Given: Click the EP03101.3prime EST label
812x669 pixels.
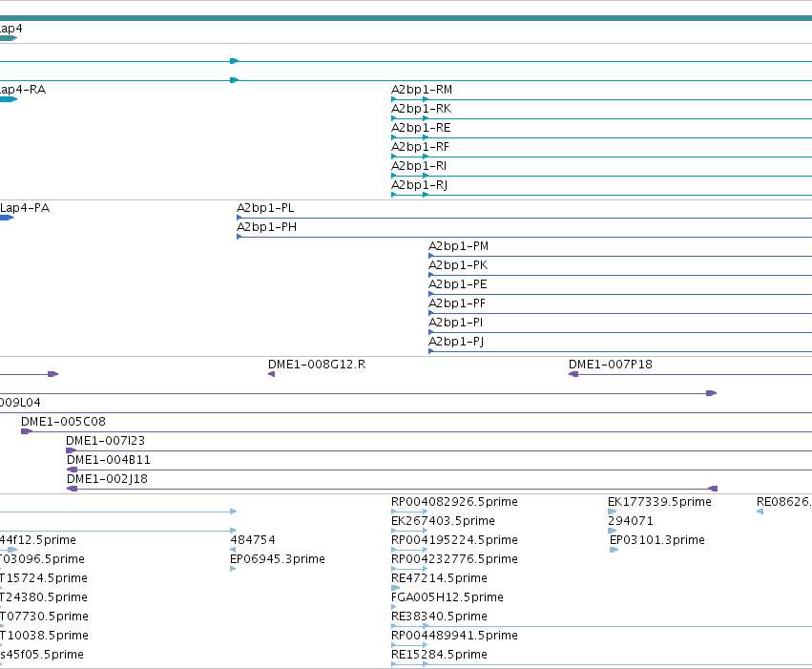Looking at the screenshot, I should pyautogui.click(x=657, y=540).
